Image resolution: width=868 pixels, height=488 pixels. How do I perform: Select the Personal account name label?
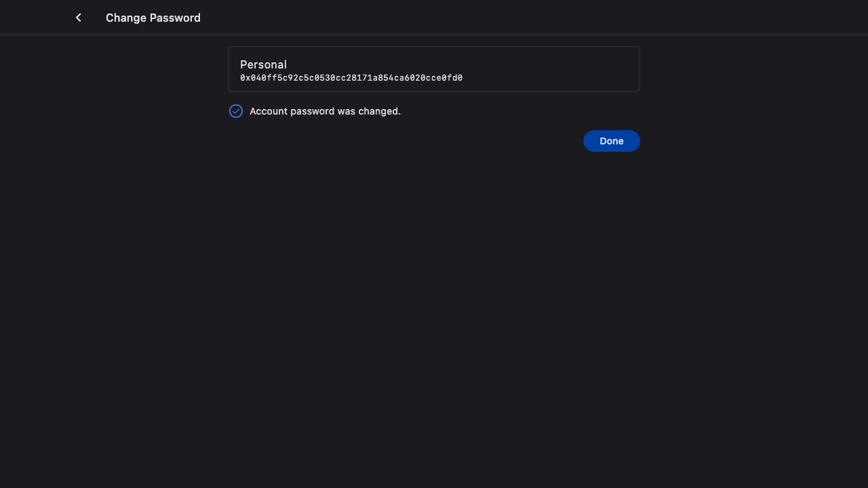[x=263, y=64]
